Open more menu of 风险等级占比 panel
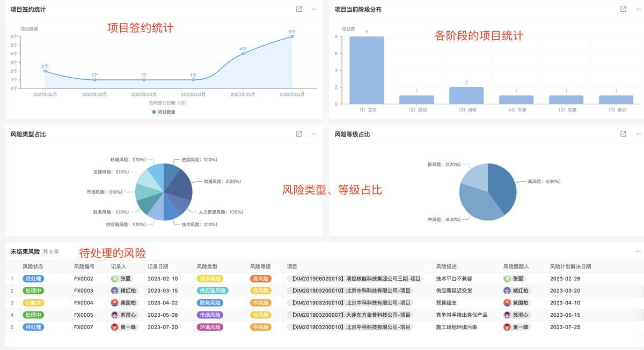Image resolution: width=644 pixels, height=350 pixels. (638, 134)
